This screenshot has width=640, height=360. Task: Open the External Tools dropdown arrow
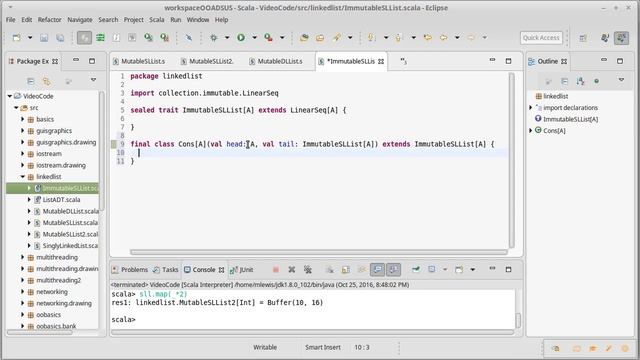282,38
